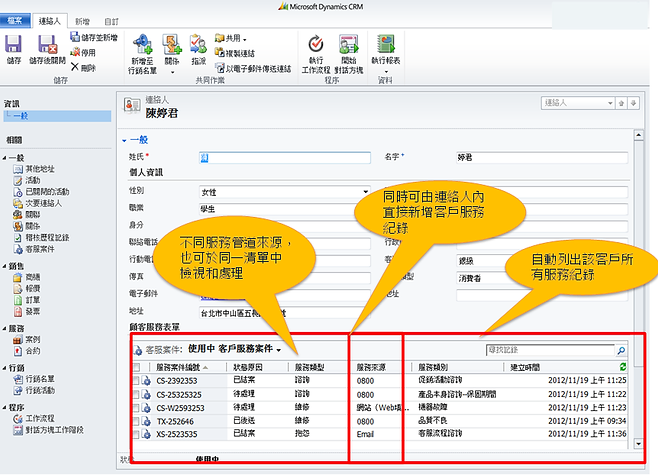Click the 儲存後關閉 (Save and Close) icon
658x475 pixels.
[47, 44]
